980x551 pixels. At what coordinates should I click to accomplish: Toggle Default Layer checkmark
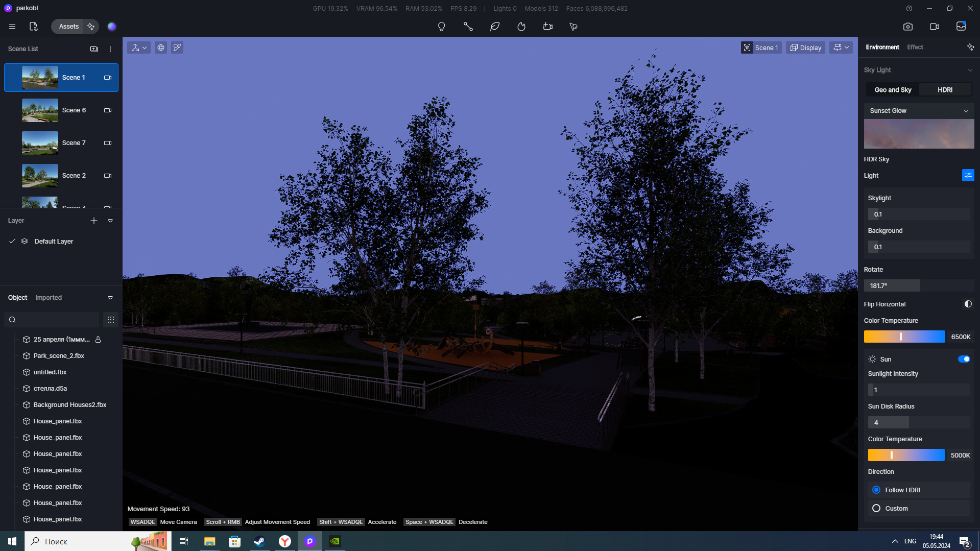(12, 241)
